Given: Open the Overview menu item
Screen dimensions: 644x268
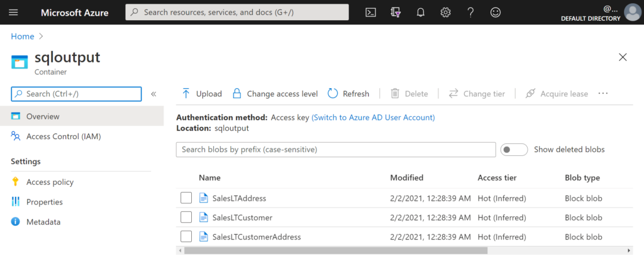Looking at the screenshot, I should pyautogui.click(x=82, y=116).
